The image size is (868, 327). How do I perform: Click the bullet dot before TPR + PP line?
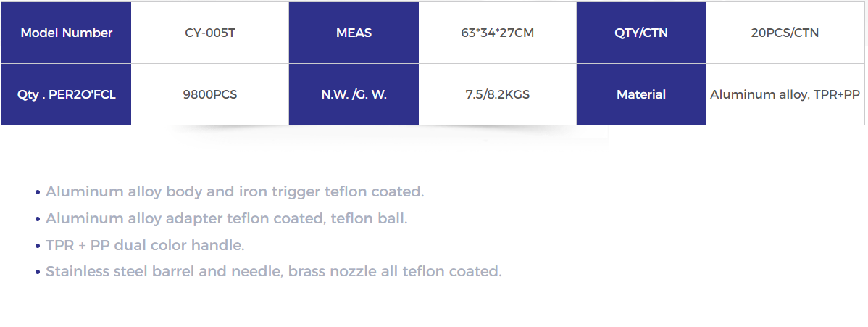(38, 246)
